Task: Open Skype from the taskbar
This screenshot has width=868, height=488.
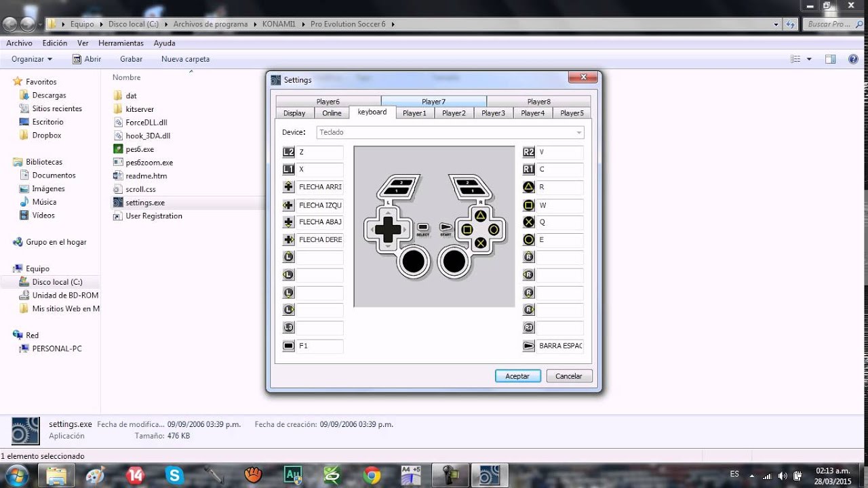Action: pyautogui.click(x=175, y=475)
